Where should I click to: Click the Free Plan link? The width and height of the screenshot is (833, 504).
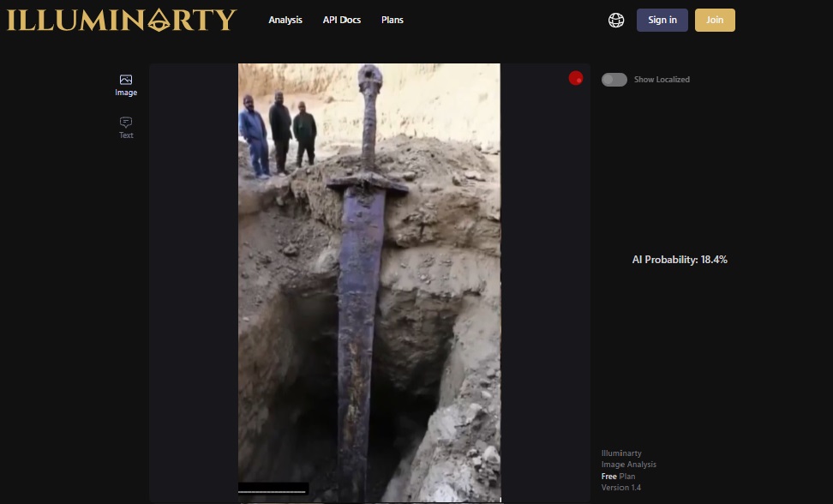[x=617, y=476]
